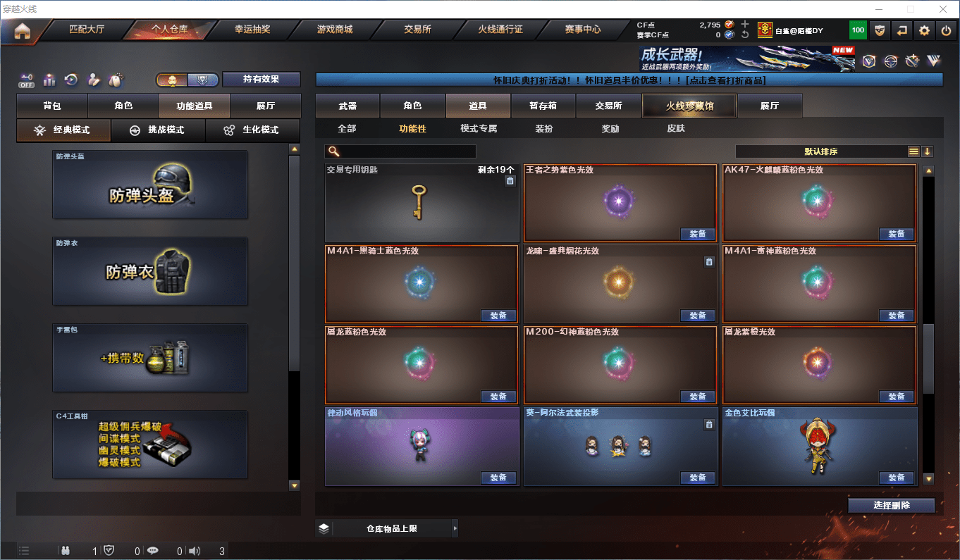The width and height of the screenshot is (960, 560).
Task: Toggle the key OFF switch
Action: [27, 80]
